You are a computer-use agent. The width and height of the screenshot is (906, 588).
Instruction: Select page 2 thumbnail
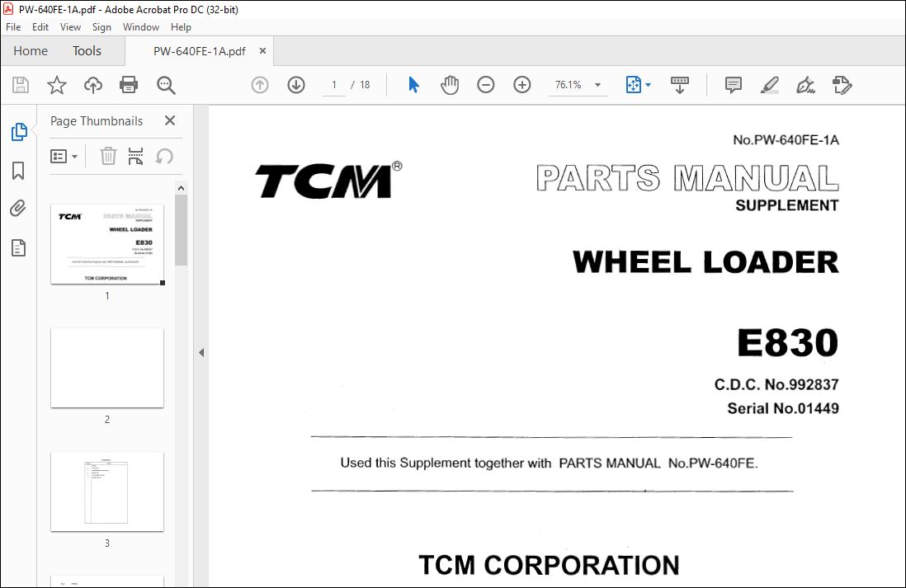tap(107, 368)
